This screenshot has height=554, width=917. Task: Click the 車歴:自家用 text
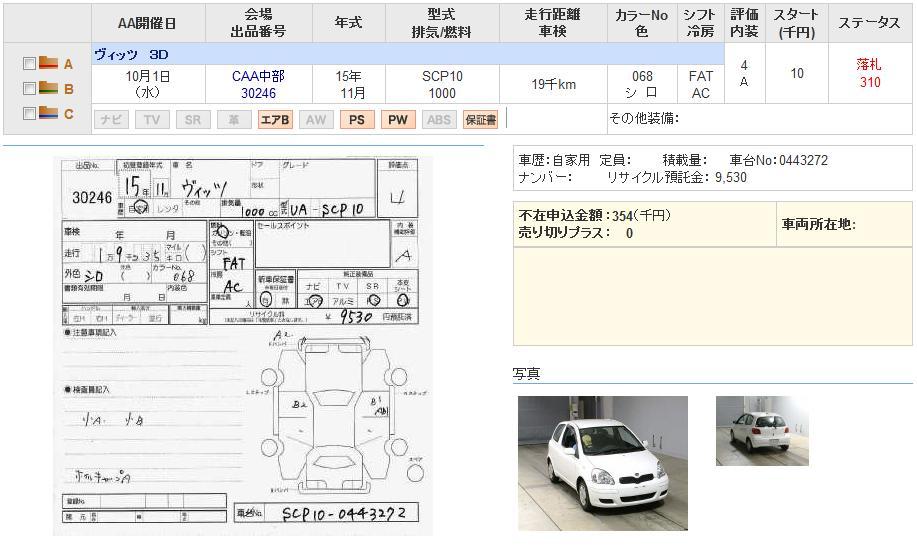(x=554, y=160)
